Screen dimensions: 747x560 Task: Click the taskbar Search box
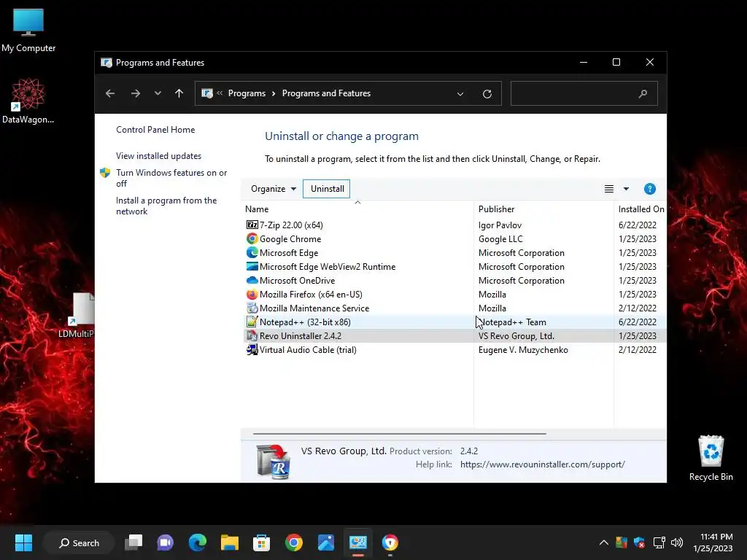pyautogui.click(x=79, y=542)
